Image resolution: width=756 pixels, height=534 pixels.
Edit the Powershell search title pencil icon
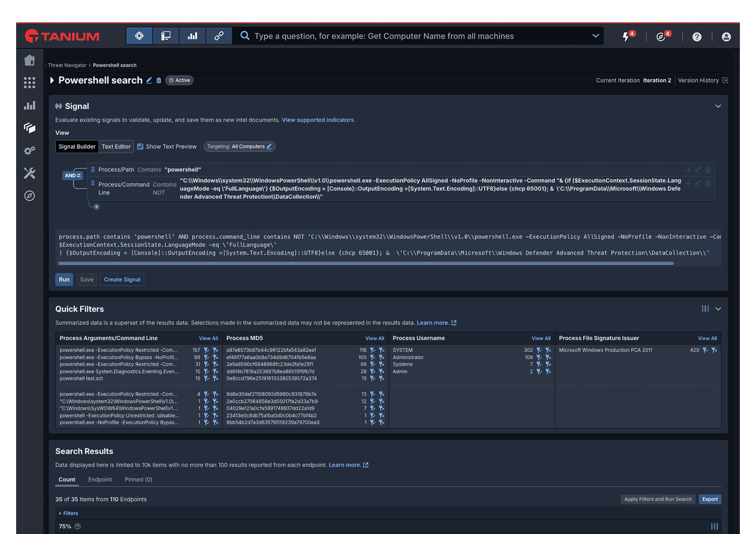coord(149,80)
